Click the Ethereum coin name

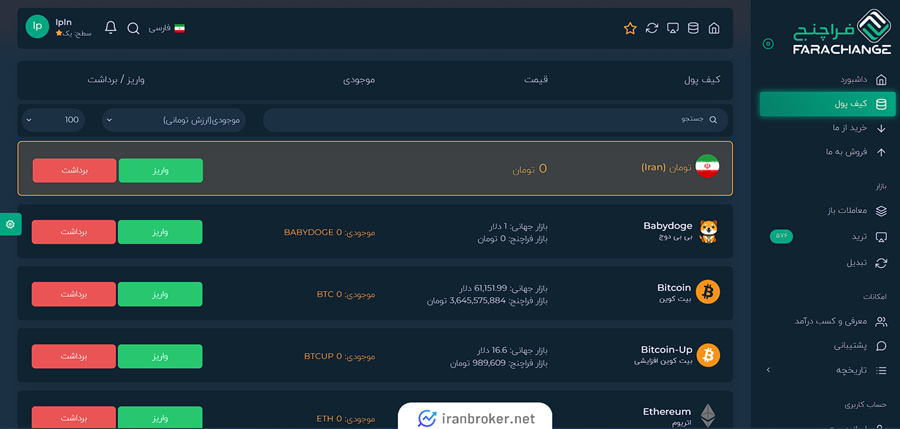(667, 411)
